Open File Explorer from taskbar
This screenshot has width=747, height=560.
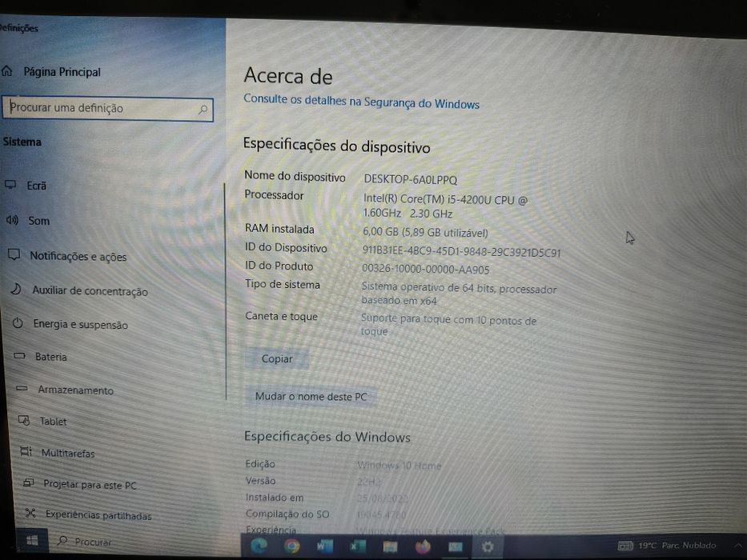(x=390, y=546)
